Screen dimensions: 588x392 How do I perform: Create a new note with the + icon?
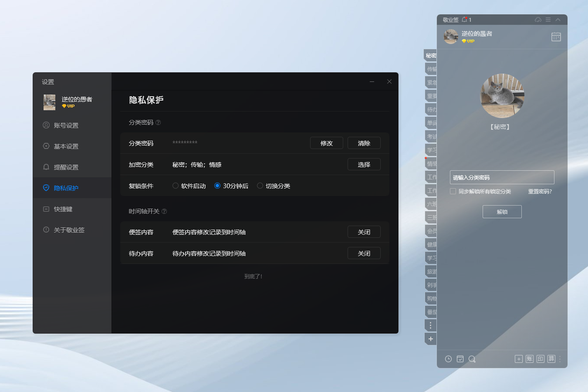(x=518, y=358)
